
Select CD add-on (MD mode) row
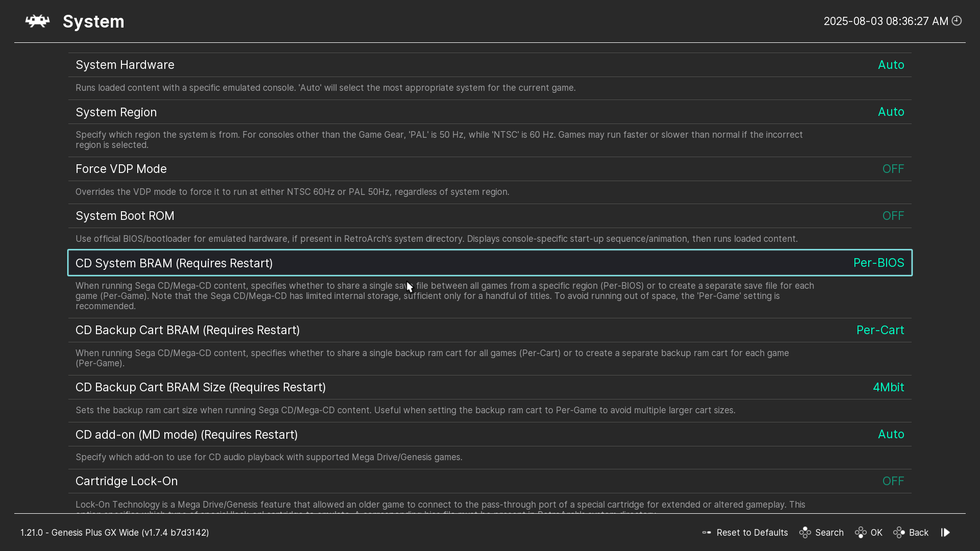coord(490,434)
